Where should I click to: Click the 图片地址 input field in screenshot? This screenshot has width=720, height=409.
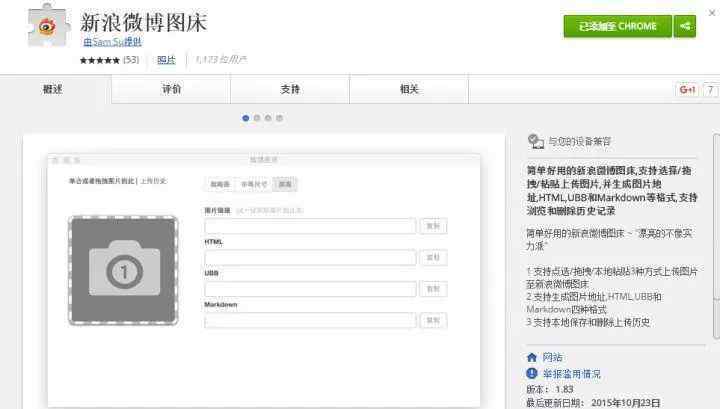310,226
